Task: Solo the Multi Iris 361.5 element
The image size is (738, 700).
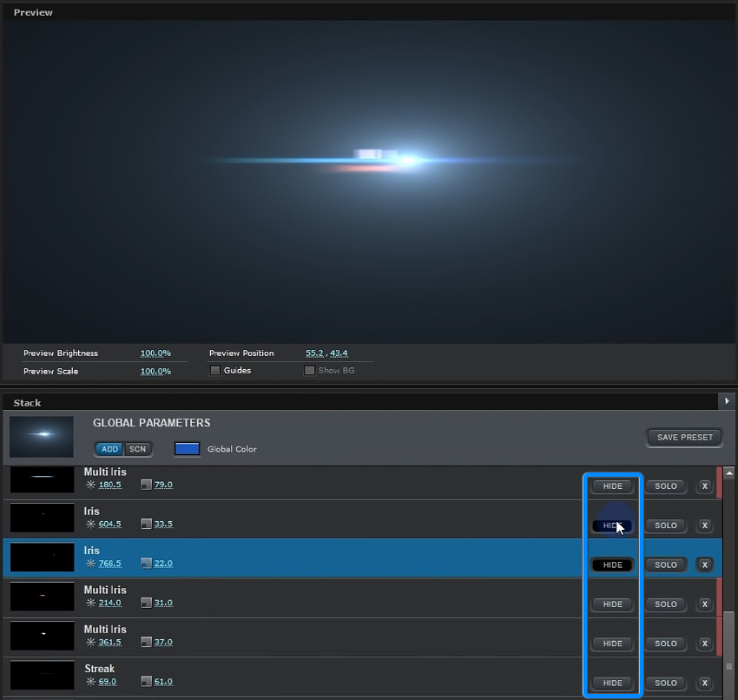Action: pos(665,644)
